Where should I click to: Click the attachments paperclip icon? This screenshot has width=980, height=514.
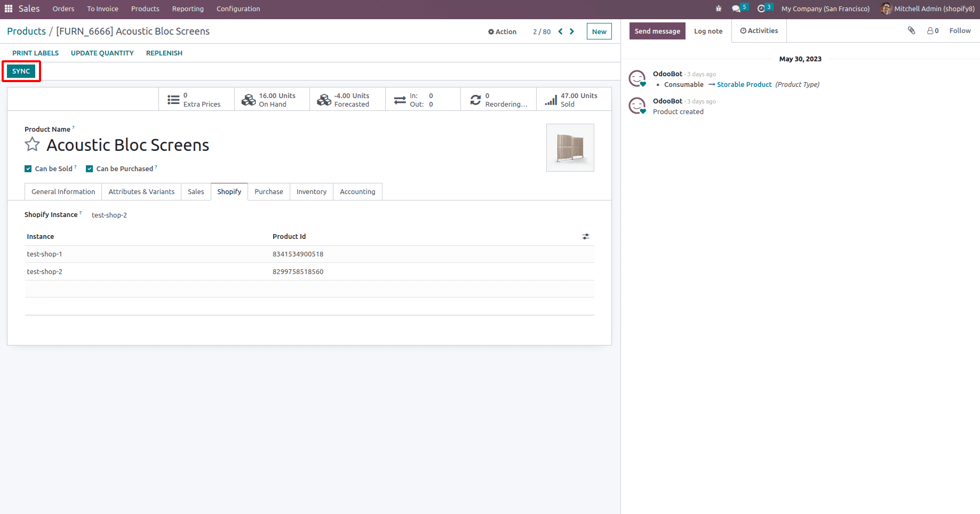pyautogui.click(x=911, y=30)
